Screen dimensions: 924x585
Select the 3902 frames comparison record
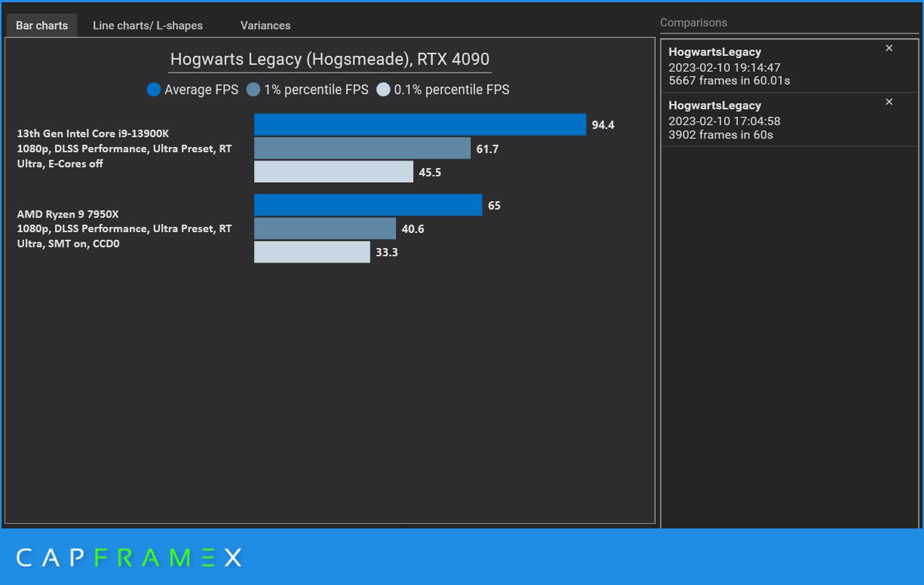coord(770,120)
